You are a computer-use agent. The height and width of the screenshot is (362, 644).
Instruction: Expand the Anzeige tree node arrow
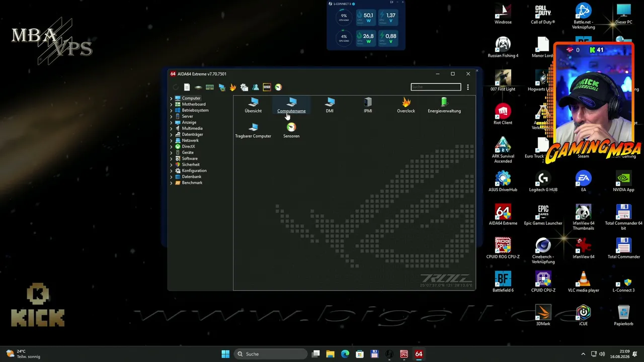pos(171,123)
